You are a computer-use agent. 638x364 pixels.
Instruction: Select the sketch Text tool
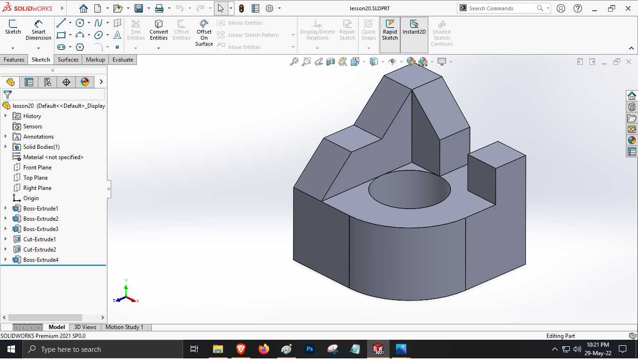pos(117,35)
